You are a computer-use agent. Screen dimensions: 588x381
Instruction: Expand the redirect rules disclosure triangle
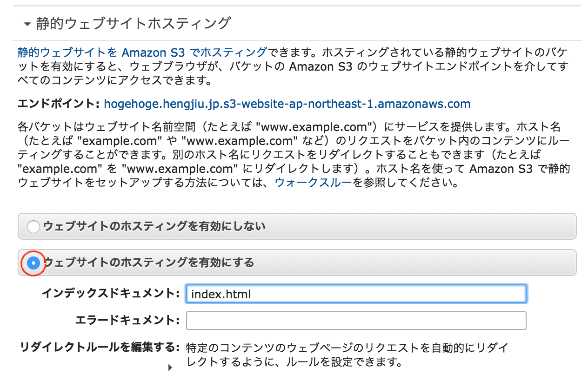tap(170, 368)
